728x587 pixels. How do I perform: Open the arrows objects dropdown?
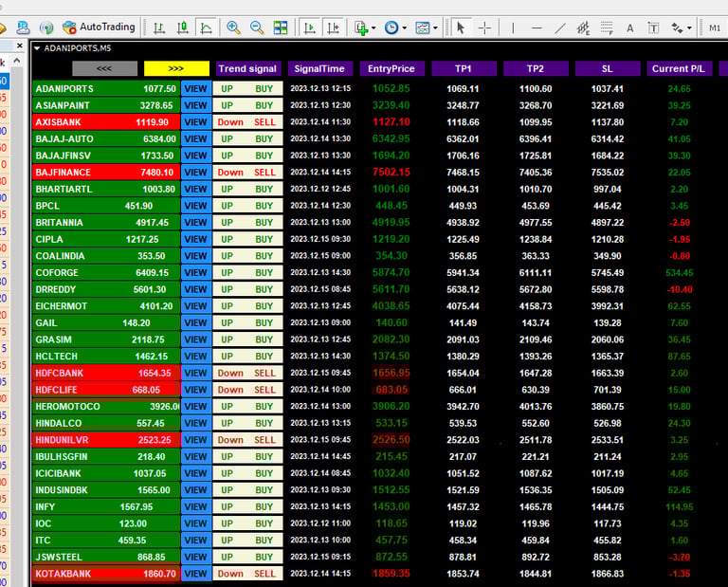pyautogui.click(x=682, y=28)
